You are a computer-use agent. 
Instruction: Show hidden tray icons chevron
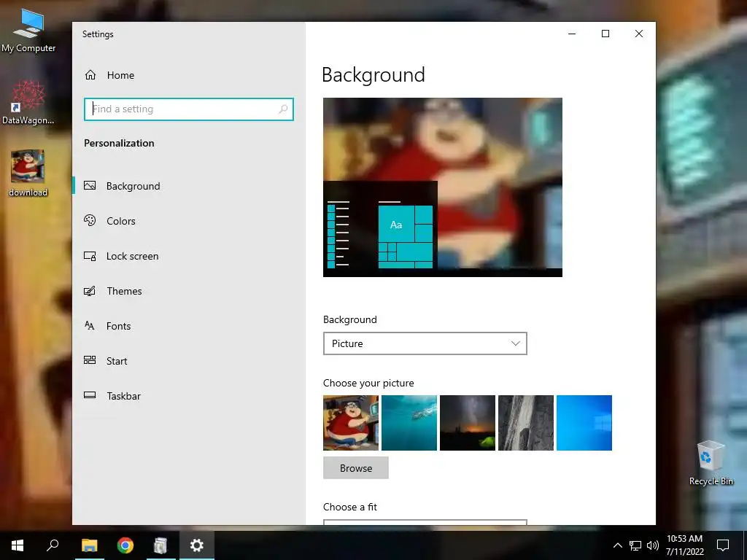[x=617, y=545]
